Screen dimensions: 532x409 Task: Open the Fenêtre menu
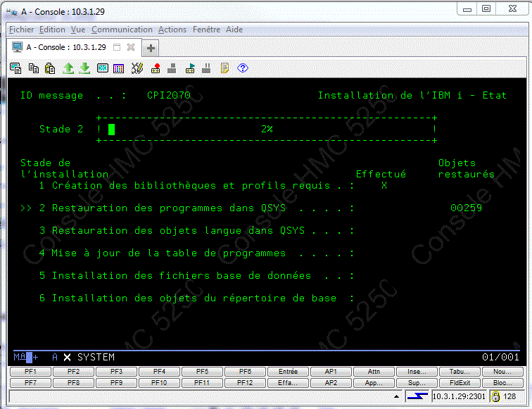[207, 30]
